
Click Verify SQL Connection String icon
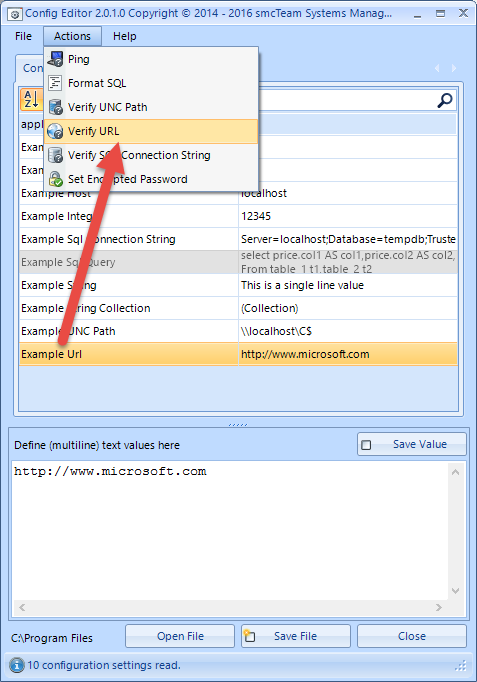pyautogui.click(x=55, y=155)
